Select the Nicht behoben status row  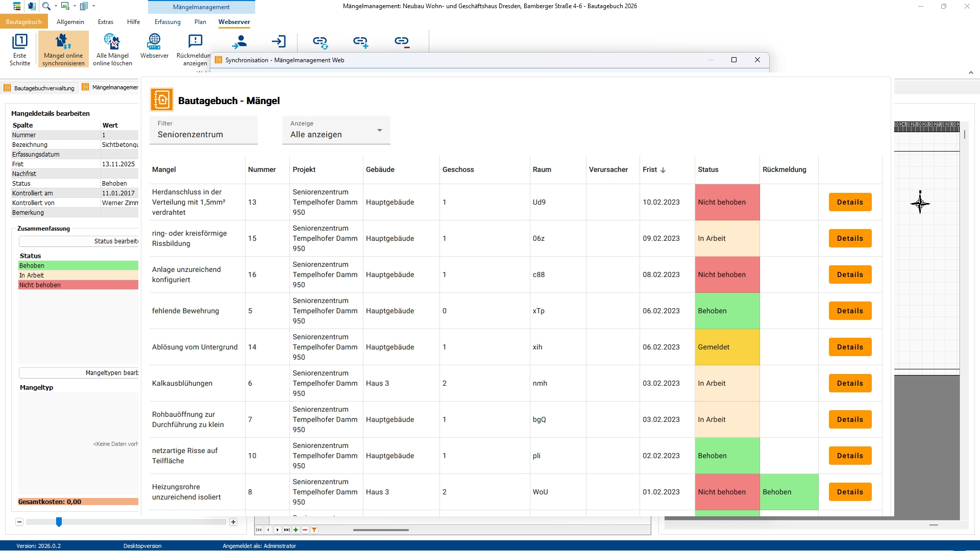[78, 285]
